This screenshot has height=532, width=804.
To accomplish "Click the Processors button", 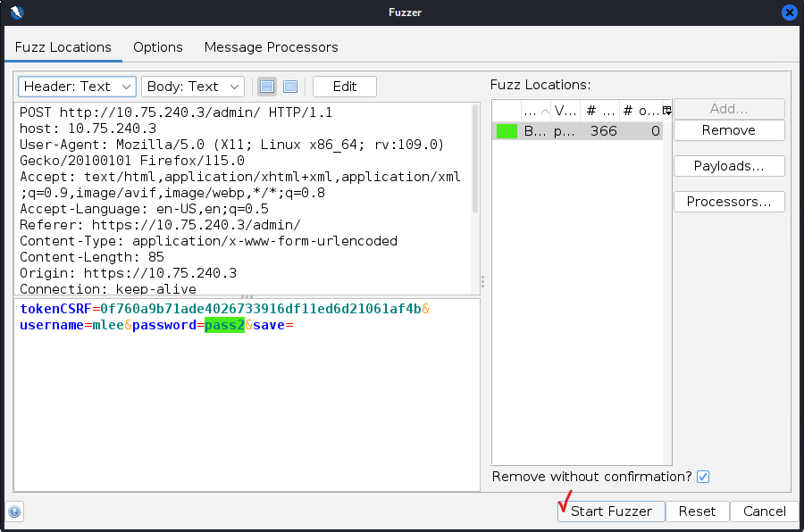I will tap(729, 202).
